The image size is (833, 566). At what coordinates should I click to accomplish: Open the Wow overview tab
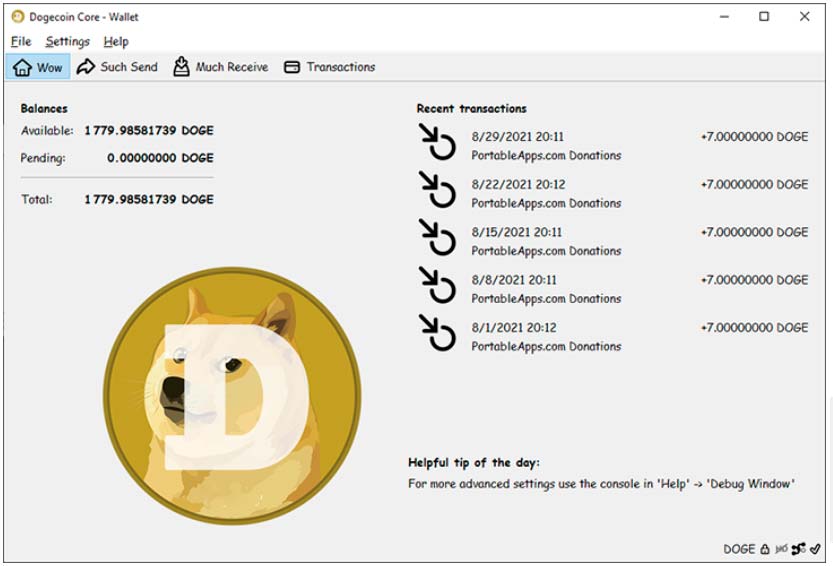click(x=38, y=67)
